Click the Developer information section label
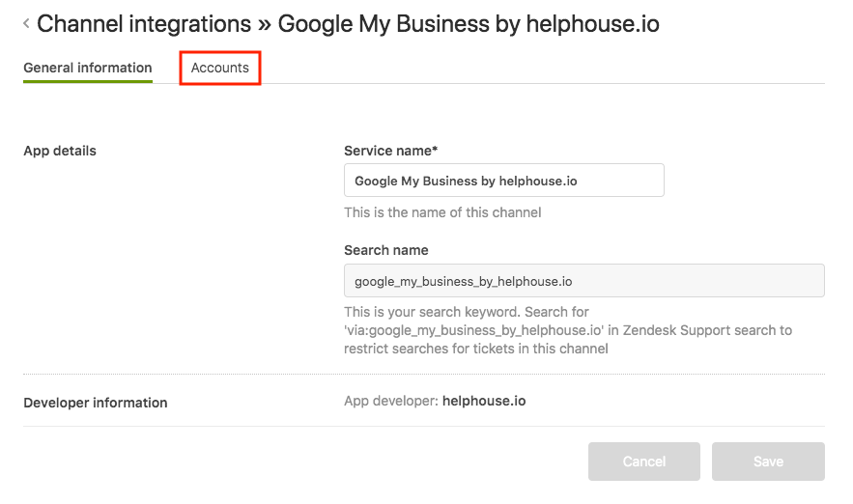The height and width of the screenshot is (504, 853). (96, 403)
